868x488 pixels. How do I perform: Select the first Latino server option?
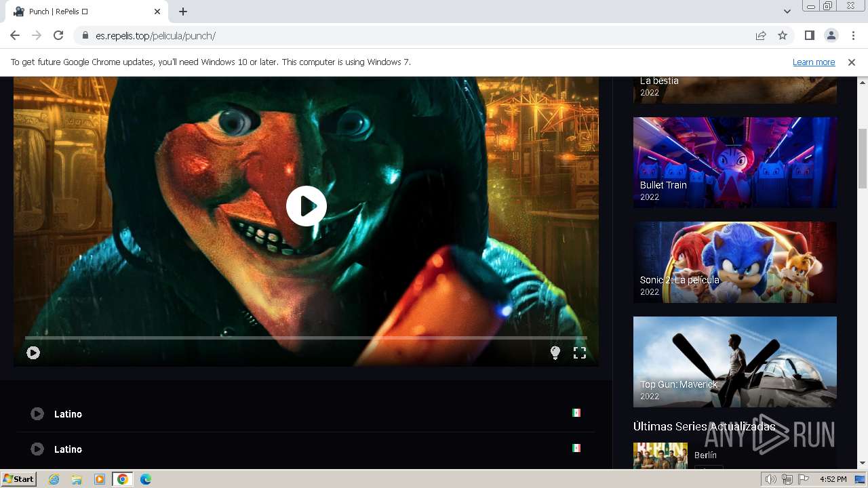[x=306, y=413]
